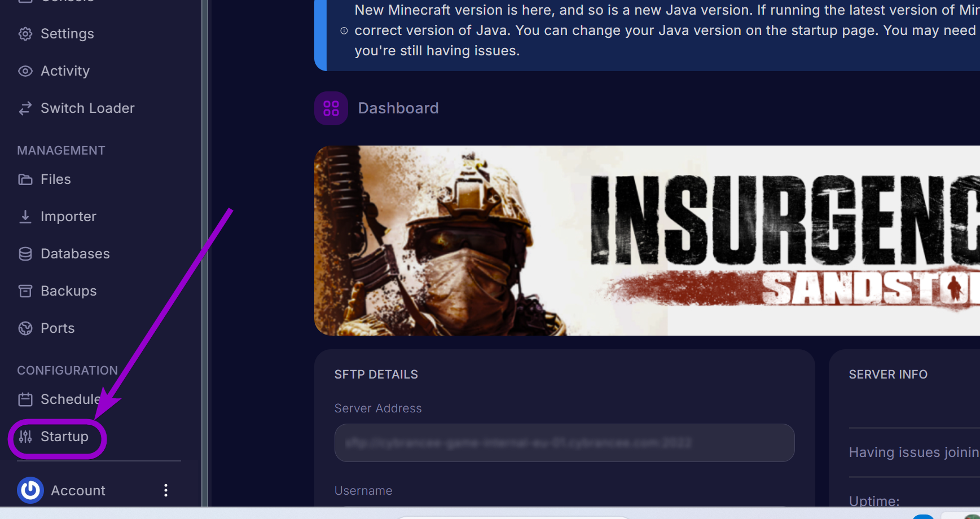The width and height of the screenshot is (980, 519).
Task: Click the CONFIGURATION section label
Action: (67, 371)
